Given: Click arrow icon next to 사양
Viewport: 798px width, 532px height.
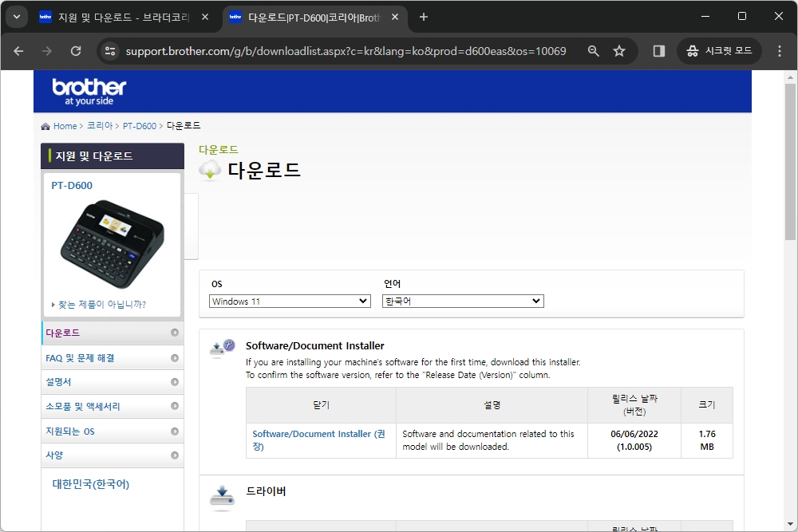Looking at the screenshot, I should point(175,455).
